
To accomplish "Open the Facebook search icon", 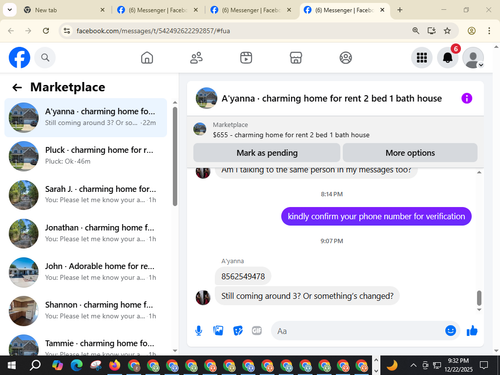I will pos(45,58).
